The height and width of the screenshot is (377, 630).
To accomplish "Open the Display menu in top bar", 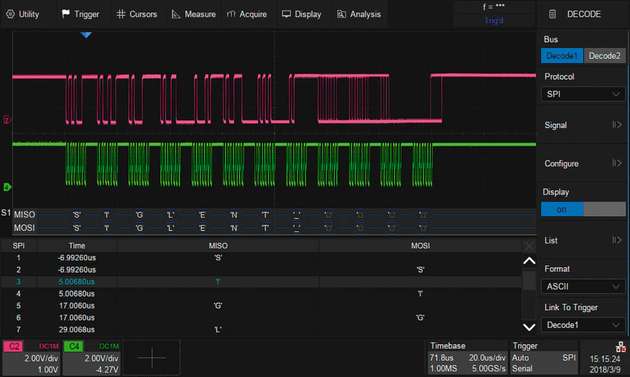I will pos(301,14).
